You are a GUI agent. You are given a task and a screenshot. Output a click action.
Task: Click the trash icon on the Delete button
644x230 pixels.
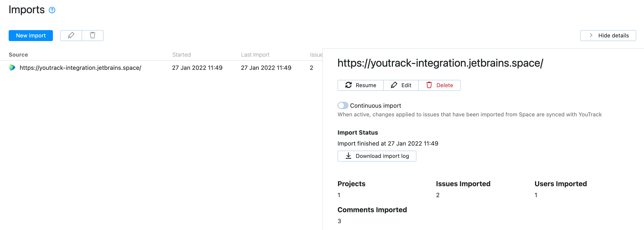[429, 85]
